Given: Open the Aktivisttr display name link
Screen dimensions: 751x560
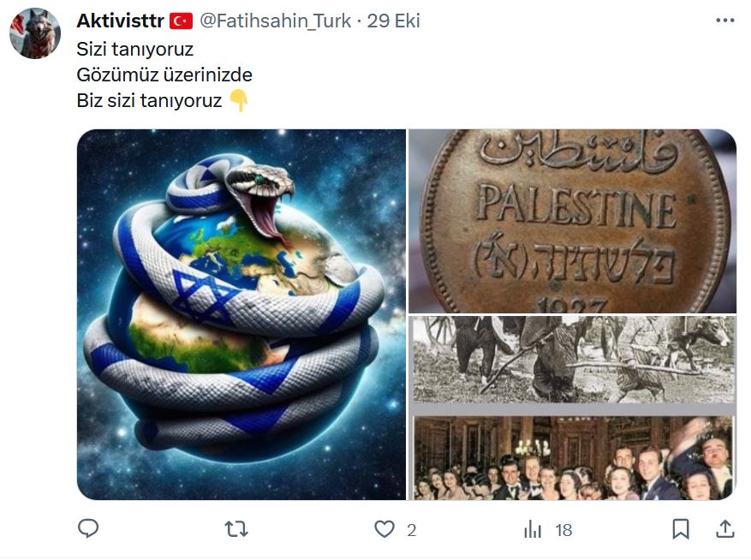Looking at the screenshot, I should [120, 21].
